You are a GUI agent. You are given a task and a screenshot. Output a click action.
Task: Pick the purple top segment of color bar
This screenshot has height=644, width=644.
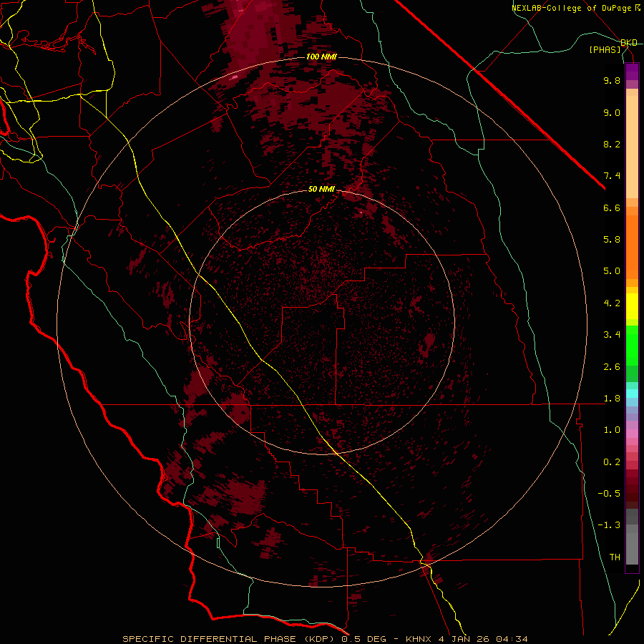coord(632,72)
